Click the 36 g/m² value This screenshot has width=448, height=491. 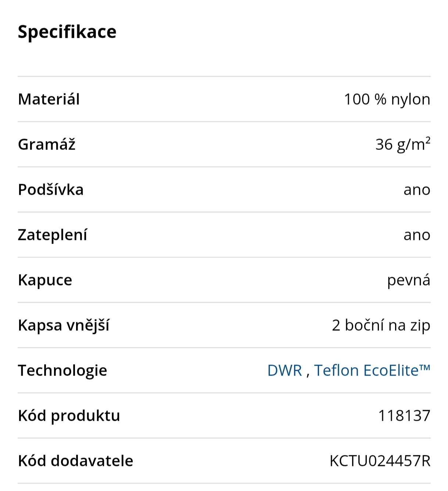coord(402,144)
